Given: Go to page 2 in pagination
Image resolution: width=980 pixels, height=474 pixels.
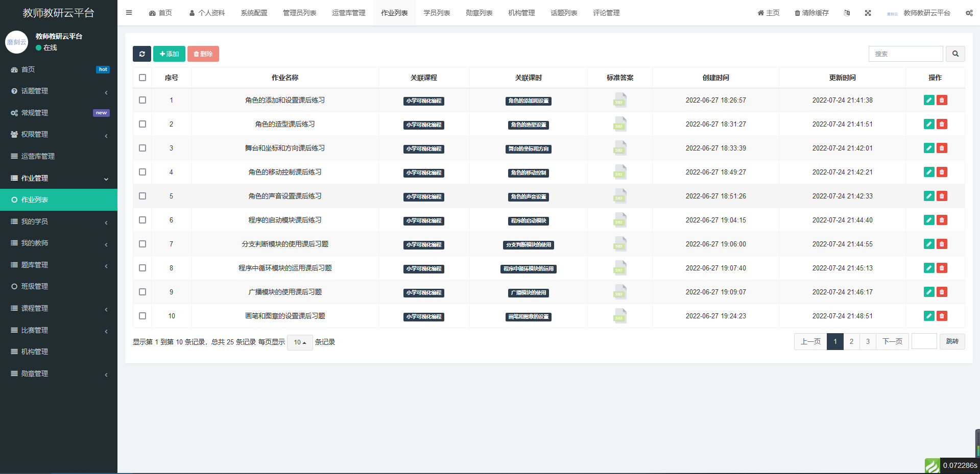Looking at the screenshot, I should click(x=851, y=342).
